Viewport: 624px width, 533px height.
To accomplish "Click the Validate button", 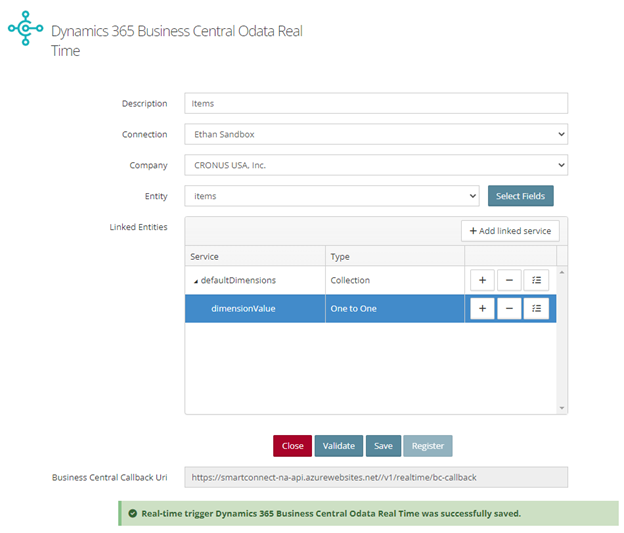I will coord(339,446).
